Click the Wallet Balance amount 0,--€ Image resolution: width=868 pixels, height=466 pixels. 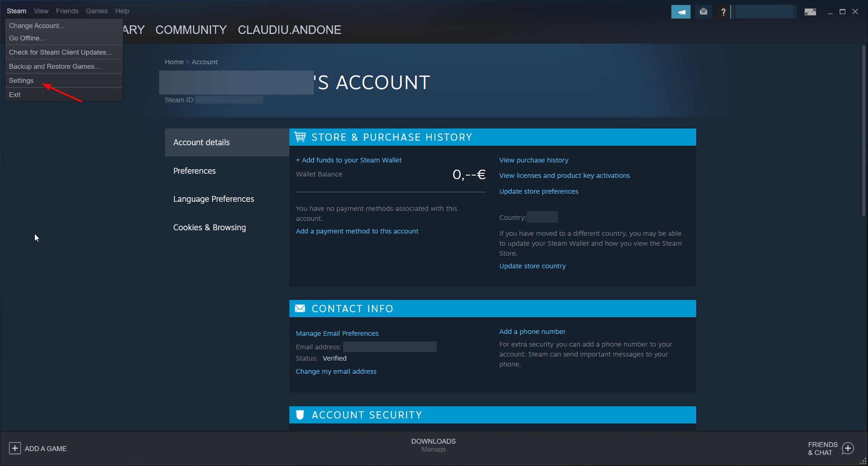click(469, 175)
